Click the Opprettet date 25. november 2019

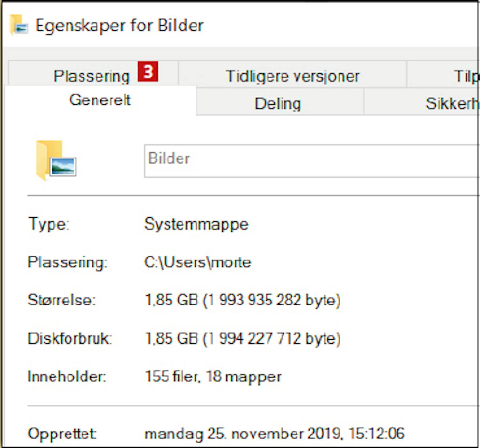(274, 434)
